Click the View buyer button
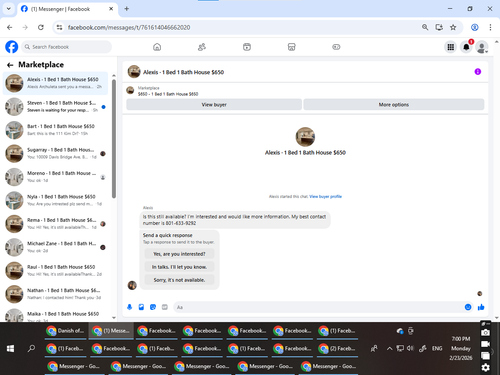The width and height of the screenshot is (500, 375). pyautogui.click(x=214, y=105)
